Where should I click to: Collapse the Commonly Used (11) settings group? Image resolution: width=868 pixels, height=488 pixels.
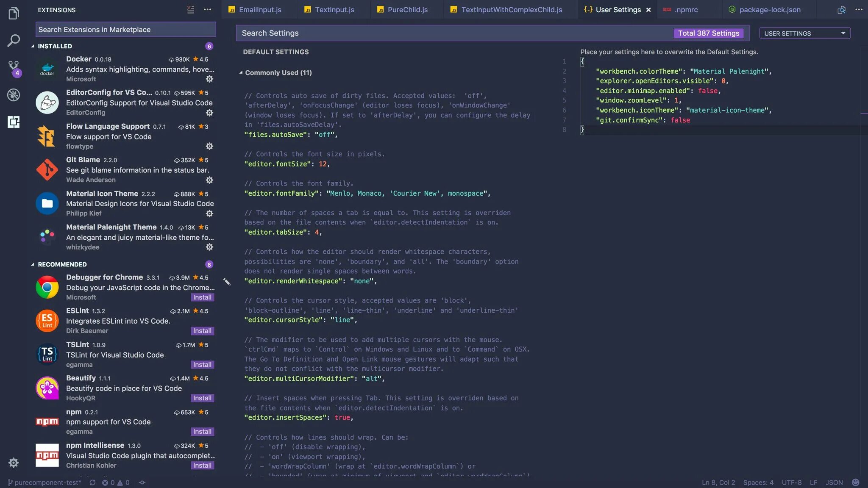coord(275,73)
